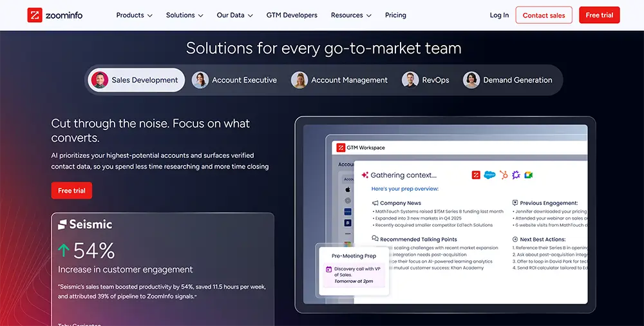Click the "Company News" heading
Screen dimensions: 644x326
(x=401, y=203)
